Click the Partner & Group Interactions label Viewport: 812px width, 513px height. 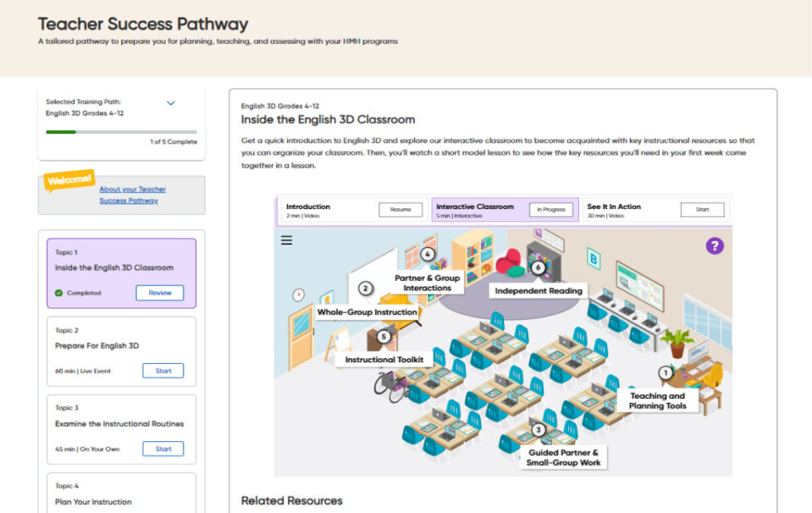tap(428, 283)
